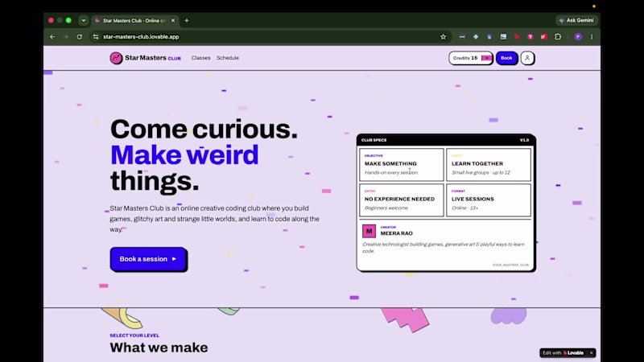Open the Chrome three-dot menu
The image size is (644, 362).
point(592,37)
